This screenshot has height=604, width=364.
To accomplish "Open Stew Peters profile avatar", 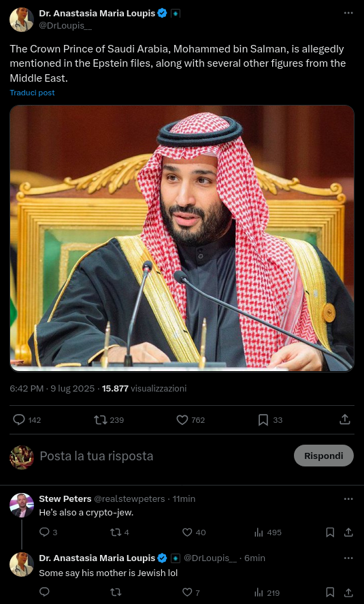I will click(x=22, y=505).
